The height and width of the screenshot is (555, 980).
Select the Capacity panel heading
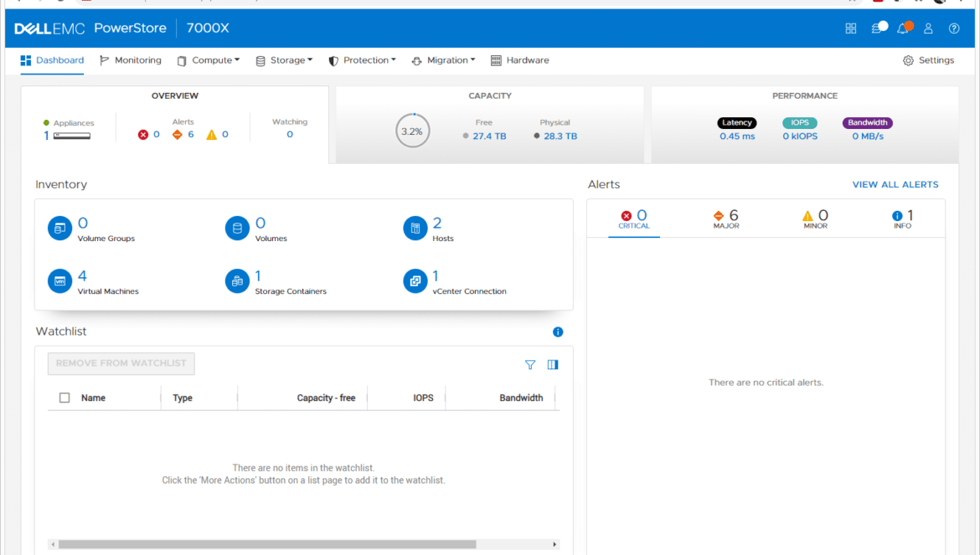click(490, 96)
